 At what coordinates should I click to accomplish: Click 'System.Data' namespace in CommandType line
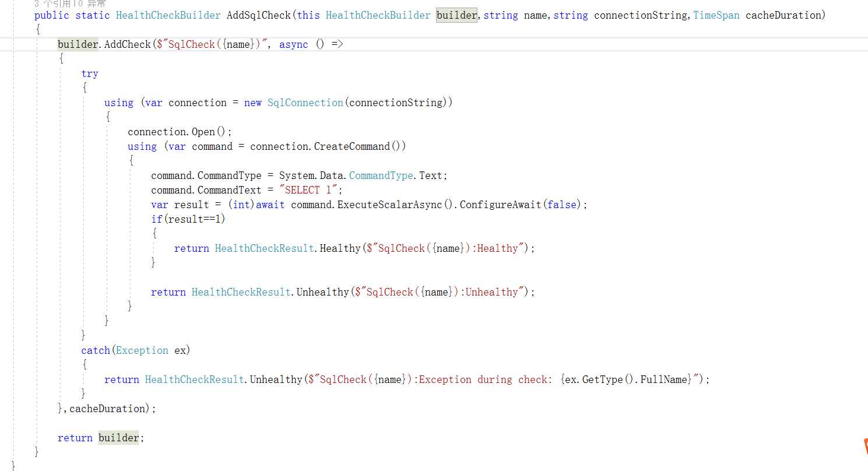(311, 175)
